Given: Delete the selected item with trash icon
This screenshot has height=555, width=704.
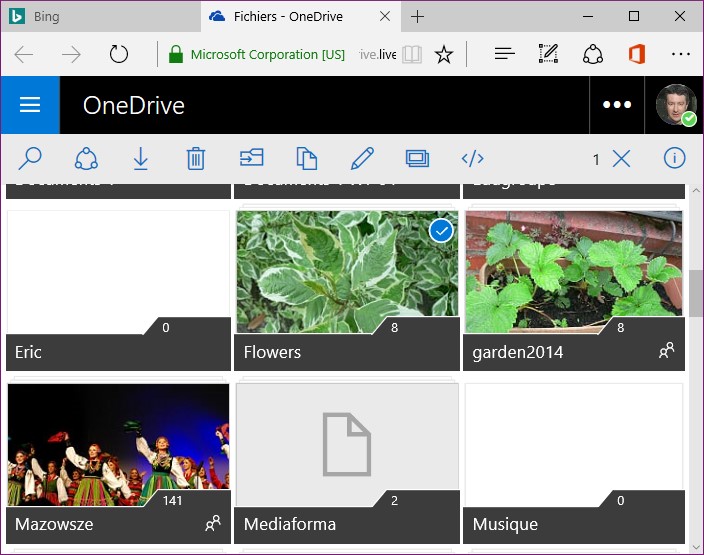Looking at the screenshot, I should (x=196, y=158).
